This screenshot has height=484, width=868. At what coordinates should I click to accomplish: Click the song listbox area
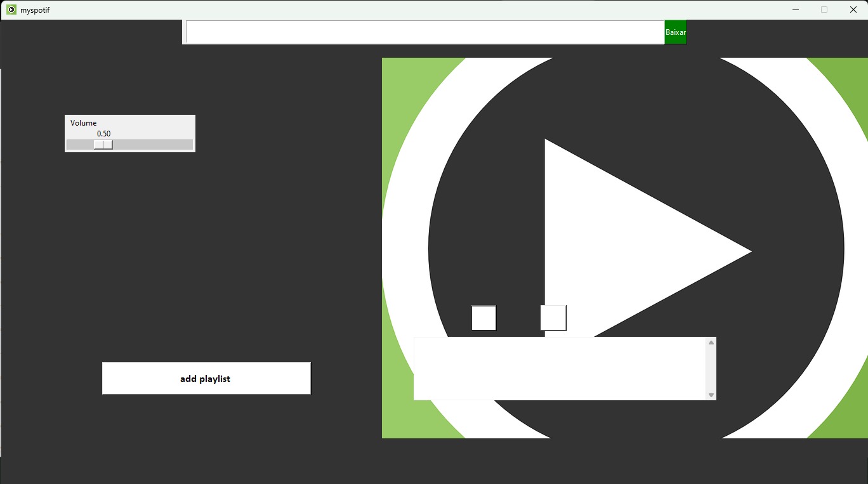[560, 369]
